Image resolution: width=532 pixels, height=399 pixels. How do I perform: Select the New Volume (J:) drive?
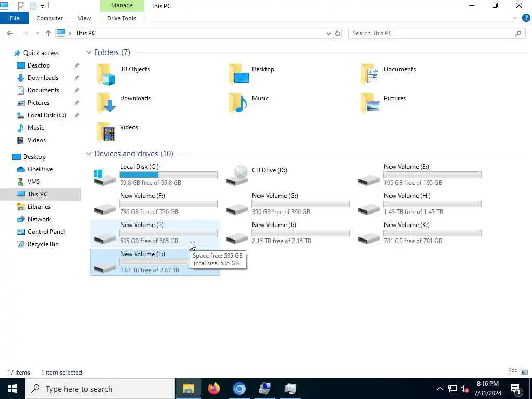tap(287, 233)
